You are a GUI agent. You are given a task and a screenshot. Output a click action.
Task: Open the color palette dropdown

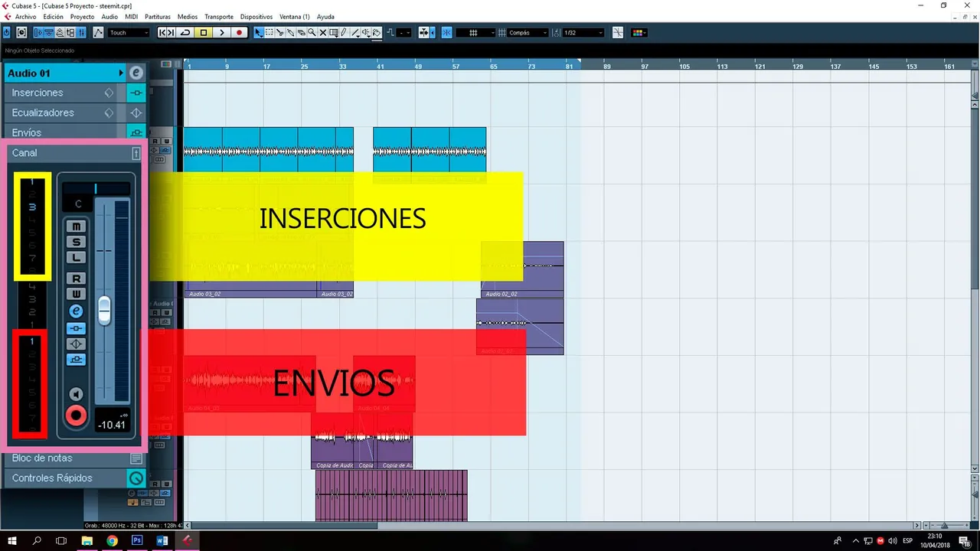click(x=639, y=32)
